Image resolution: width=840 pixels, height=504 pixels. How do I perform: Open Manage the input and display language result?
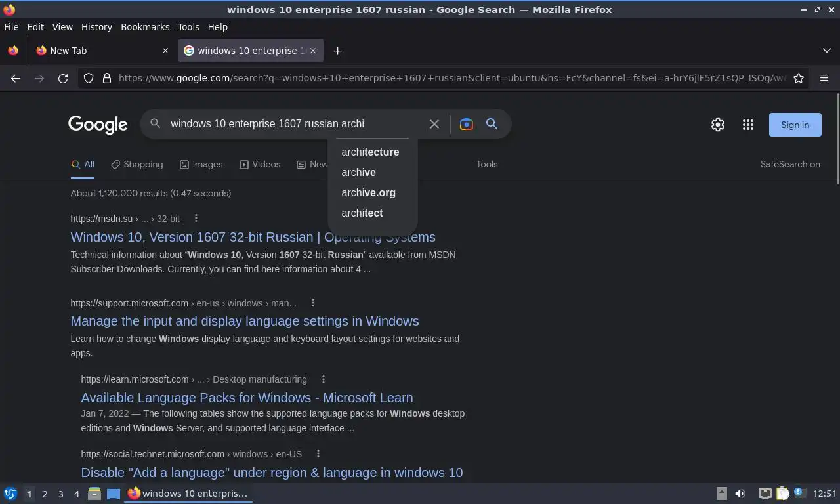pyautogui.click(x=245, y=321)
